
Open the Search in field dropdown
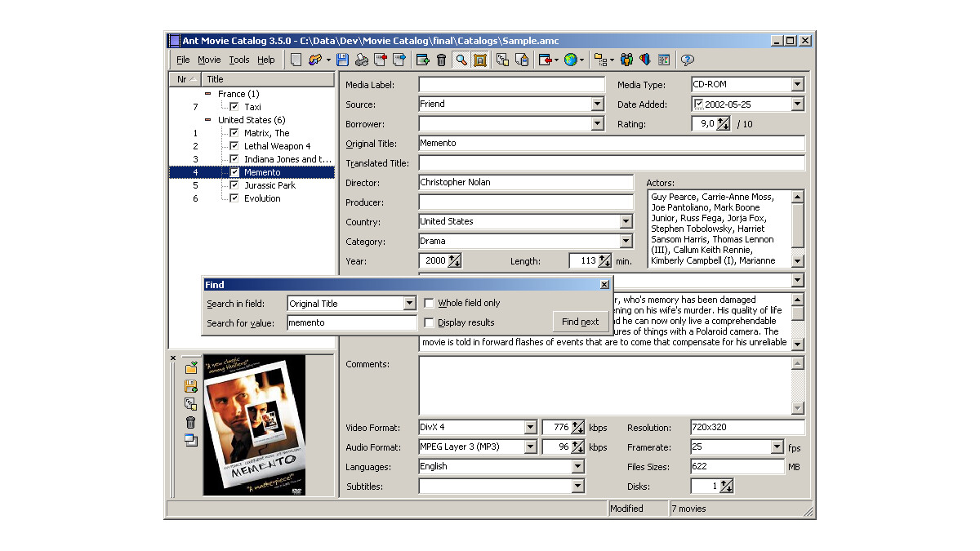410,304
